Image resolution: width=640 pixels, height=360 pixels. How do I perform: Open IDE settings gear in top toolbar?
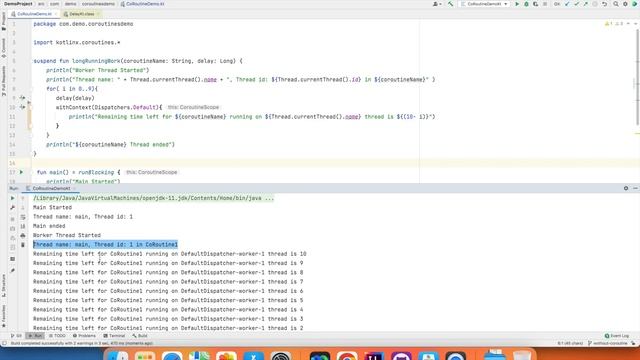[x=625, y=4]
